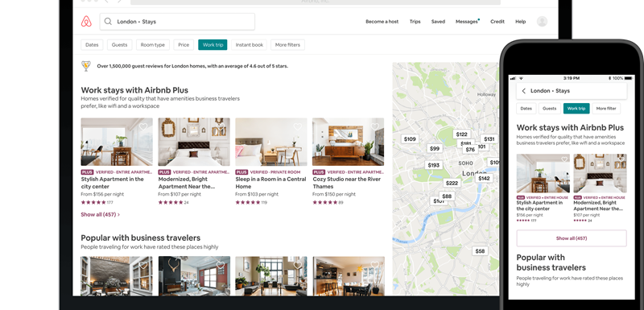Viewport: 644px width, 310px height.
Task: Tap Stylish Apartment photo on the phone
Action: (x=543, y=173)
